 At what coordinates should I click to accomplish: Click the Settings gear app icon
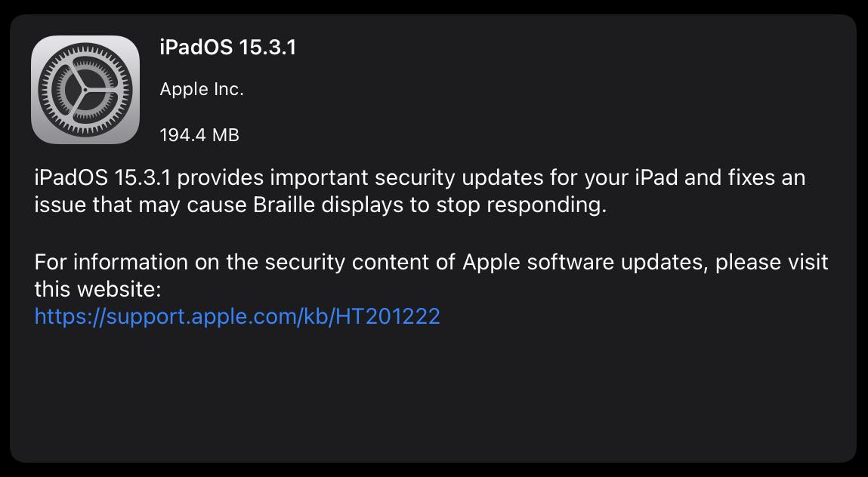85,90
